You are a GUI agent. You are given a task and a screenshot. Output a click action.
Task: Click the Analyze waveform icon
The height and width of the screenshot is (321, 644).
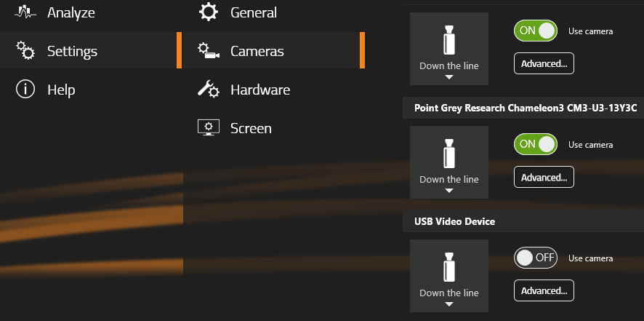(25, 12)
